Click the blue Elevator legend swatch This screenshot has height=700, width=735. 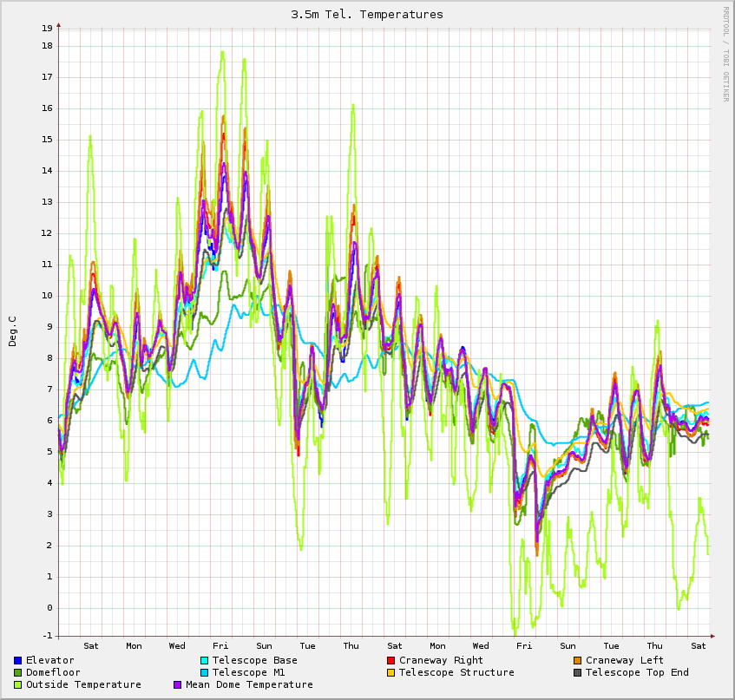(x=17, y=661)
